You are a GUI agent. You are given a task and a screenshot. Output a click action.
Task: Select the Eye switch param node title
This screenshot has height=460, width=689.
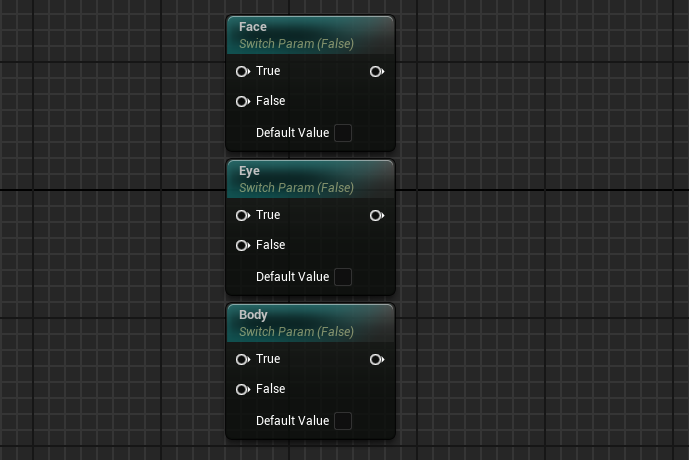click(249, 171)
